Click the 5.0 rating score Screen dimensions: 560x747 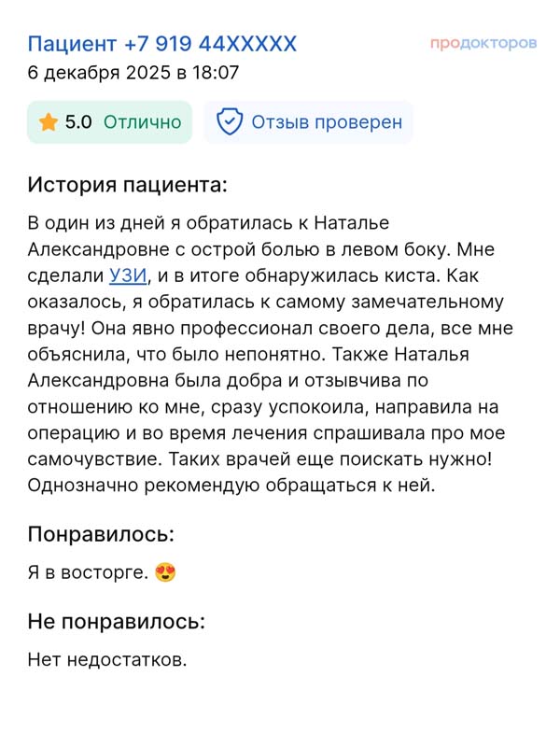78,122
